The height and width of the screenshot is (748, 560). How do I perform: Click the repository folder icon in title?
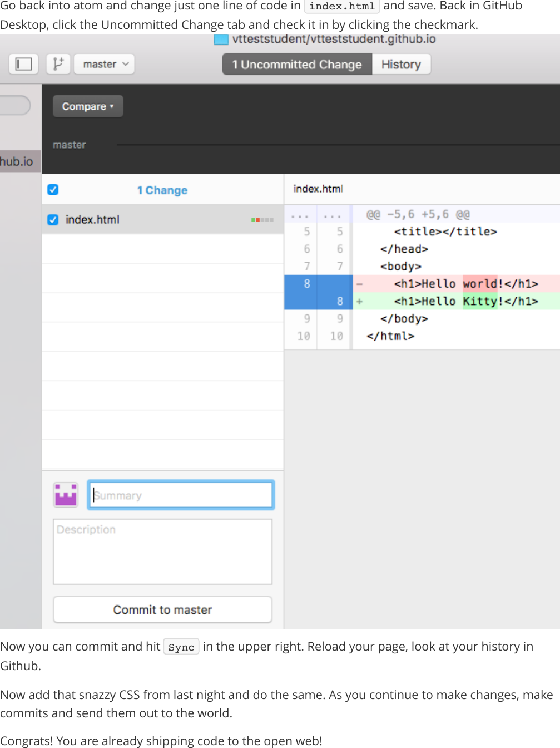click(x=221, y=40)
